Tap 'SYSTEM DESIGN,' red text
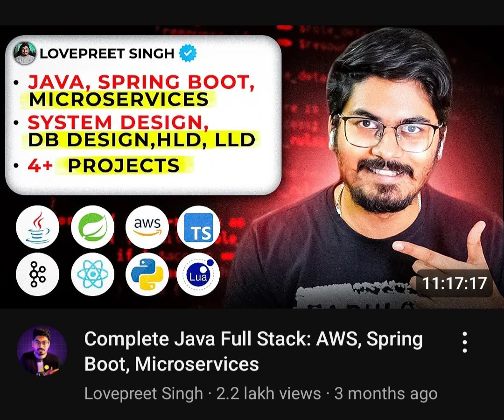504x420 pixels. (x=118, y=122)
